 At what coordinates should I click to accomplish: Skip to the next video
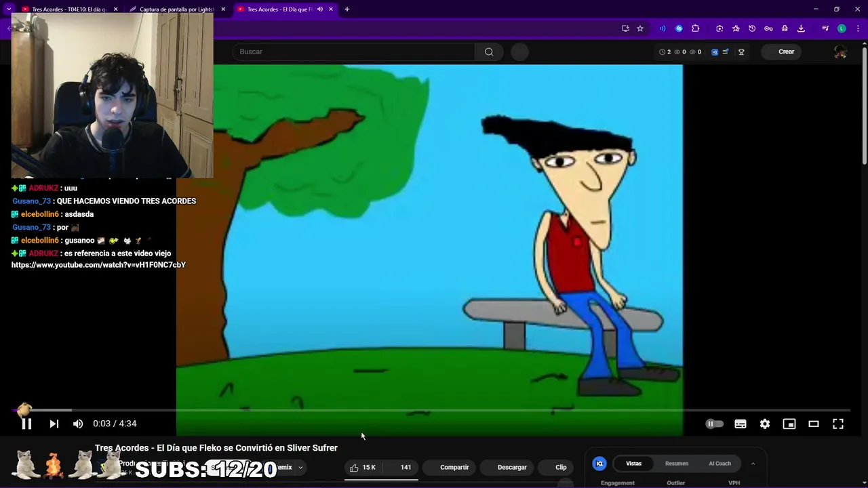point(54,424)
